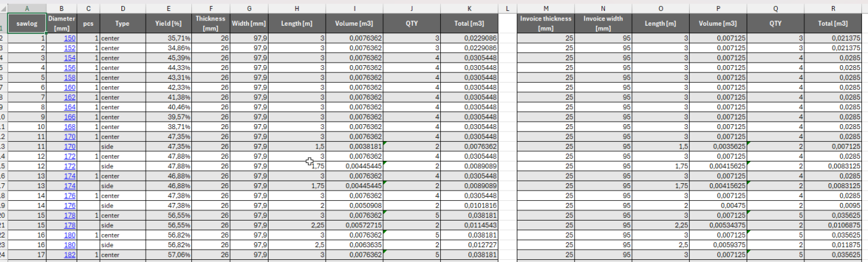The image size is (868, 262).
Task: Follow the 158 diameter link
Action: click(70, 78)
